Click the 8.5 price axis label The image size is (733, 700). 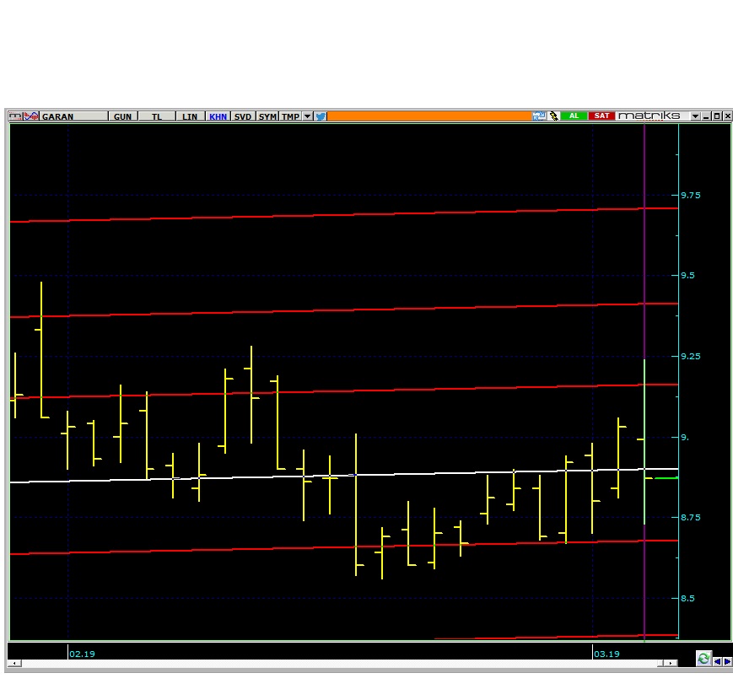coord(687,598)
